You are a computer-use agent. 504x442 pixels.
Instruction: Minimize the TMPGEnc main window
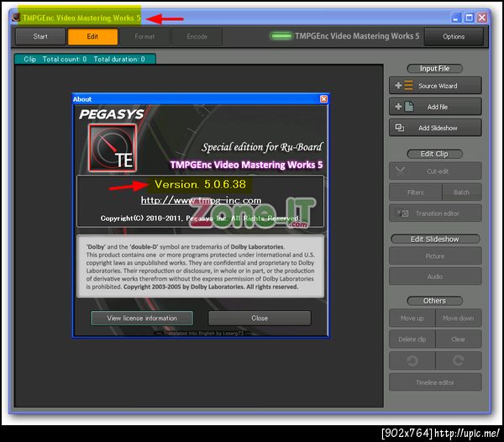coord(456,18)
